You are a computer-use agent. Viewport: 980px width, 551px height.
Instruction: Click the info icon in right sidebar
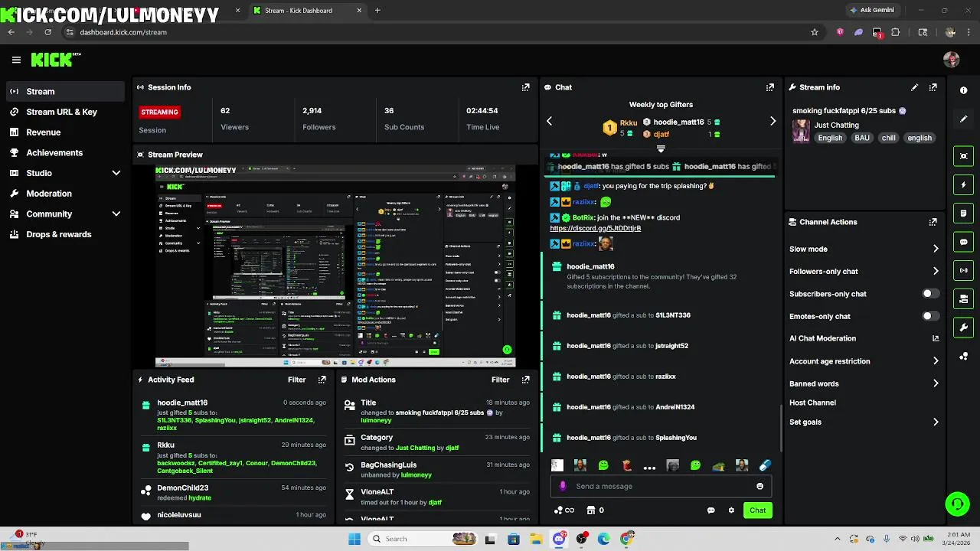point(964,90)
